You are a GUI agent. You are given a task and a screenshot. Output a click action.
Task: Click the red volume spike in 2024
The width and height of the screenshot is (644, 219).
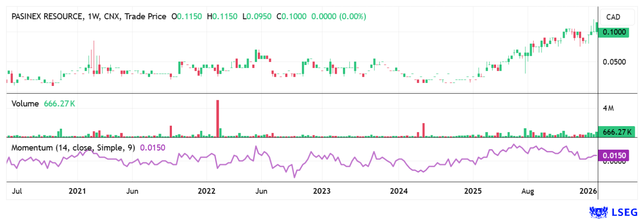(x=423, y=130)
